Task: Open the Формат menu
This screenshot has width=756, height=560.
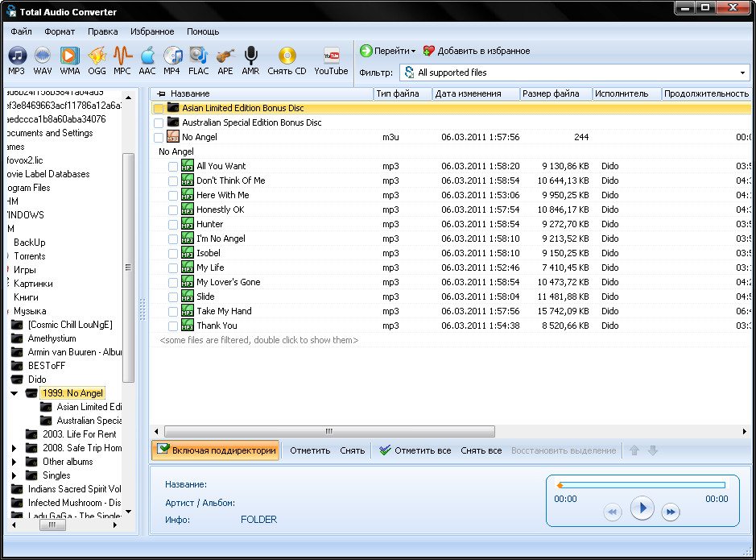Action: pyautogui.click(x=60, y=31)
